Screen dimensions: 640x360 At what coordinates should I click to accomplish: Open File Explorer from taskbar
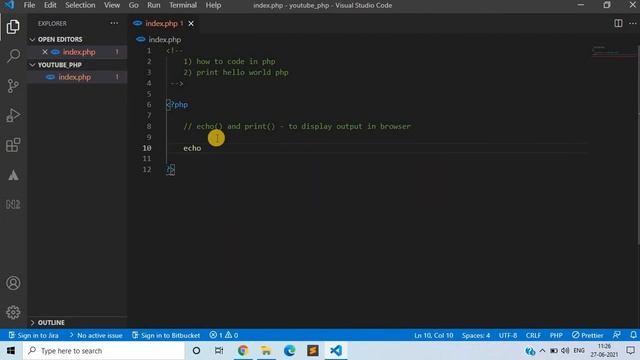tap(266, 351)
